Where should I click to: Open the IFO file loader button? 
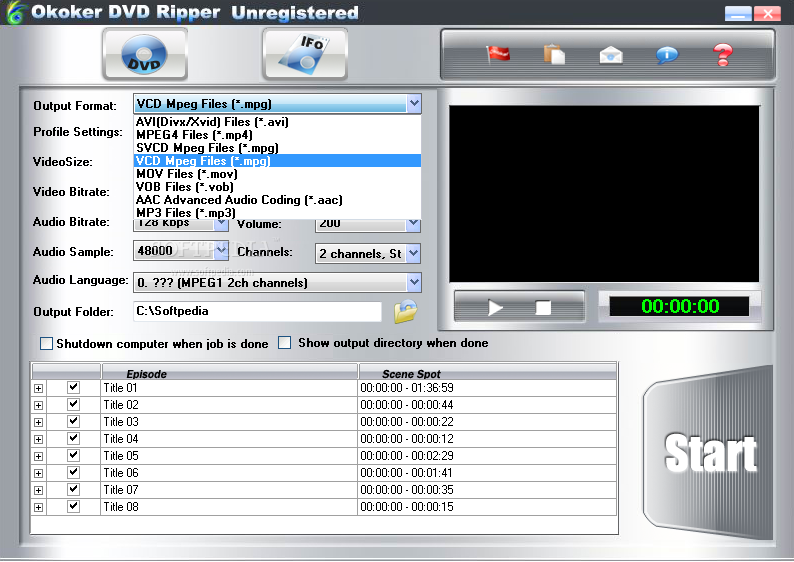(x=305, y=54)
